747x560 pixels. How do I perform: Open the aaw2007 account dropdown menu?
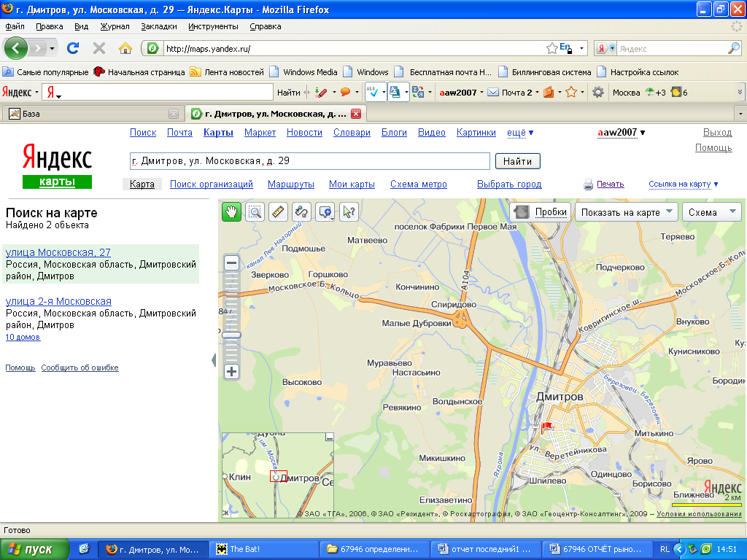click(x=622, y=133)
